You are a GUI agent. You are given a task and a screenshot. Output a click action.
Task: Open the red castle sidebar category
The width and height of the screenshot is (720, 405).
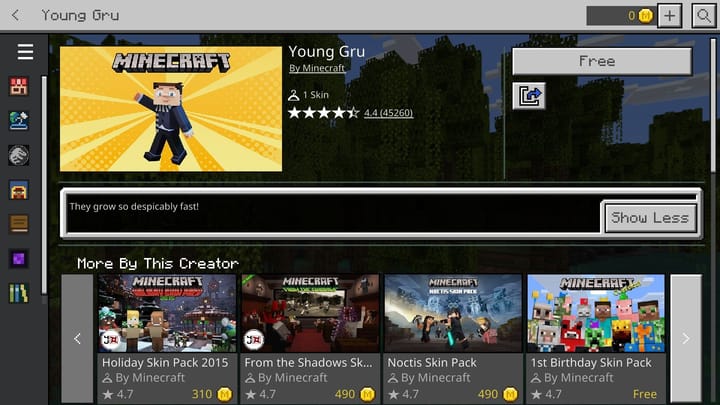pos(19,86)
